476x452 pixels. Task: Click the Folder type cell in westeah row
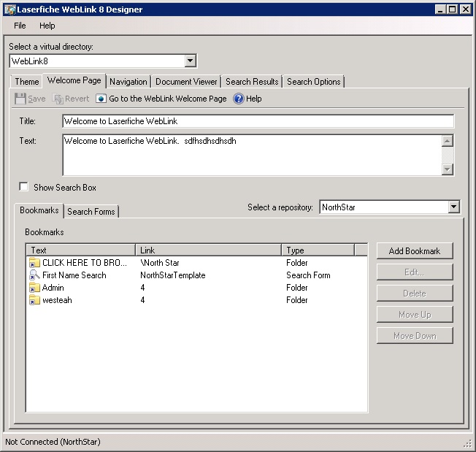click(297, 300)
